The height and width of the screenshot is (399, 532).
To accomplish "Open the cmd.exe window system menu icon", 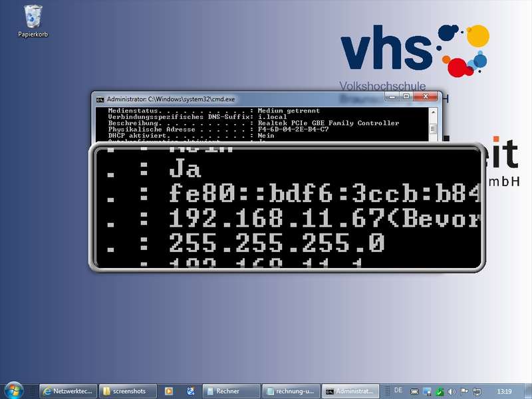I will pos(100,99).
